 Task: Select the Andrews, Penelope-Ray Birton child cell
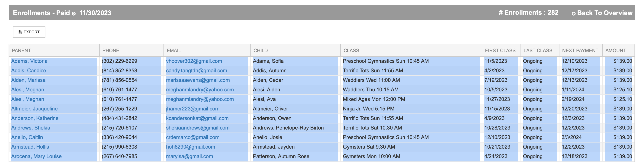pos(288,128)
